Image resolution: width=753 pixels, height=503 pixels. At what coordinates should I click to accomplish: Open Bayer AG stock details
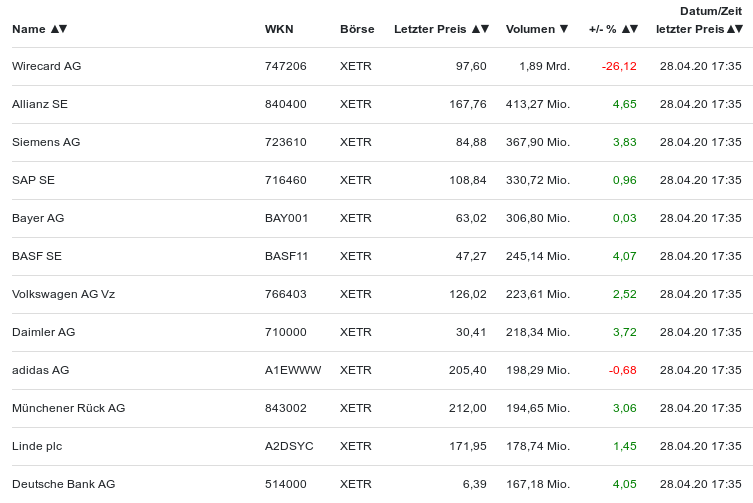(38, 218)
